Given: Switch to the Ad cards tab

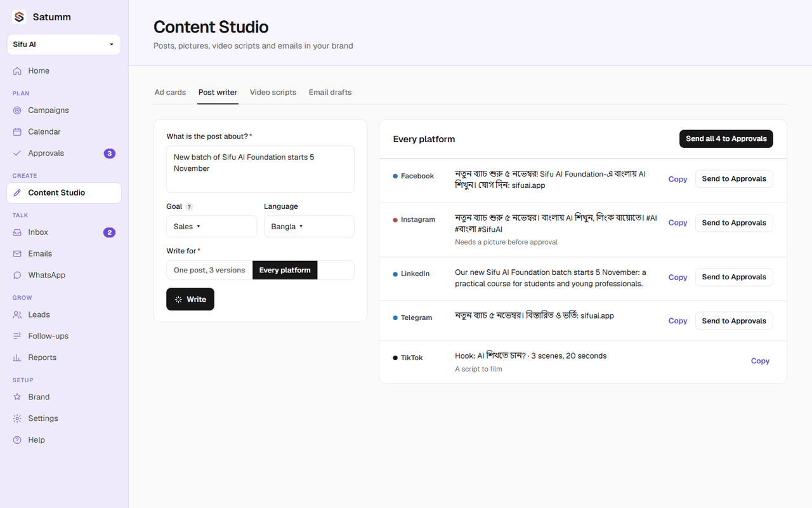Looking at the screenshot, I should click(x=170, y=93).
